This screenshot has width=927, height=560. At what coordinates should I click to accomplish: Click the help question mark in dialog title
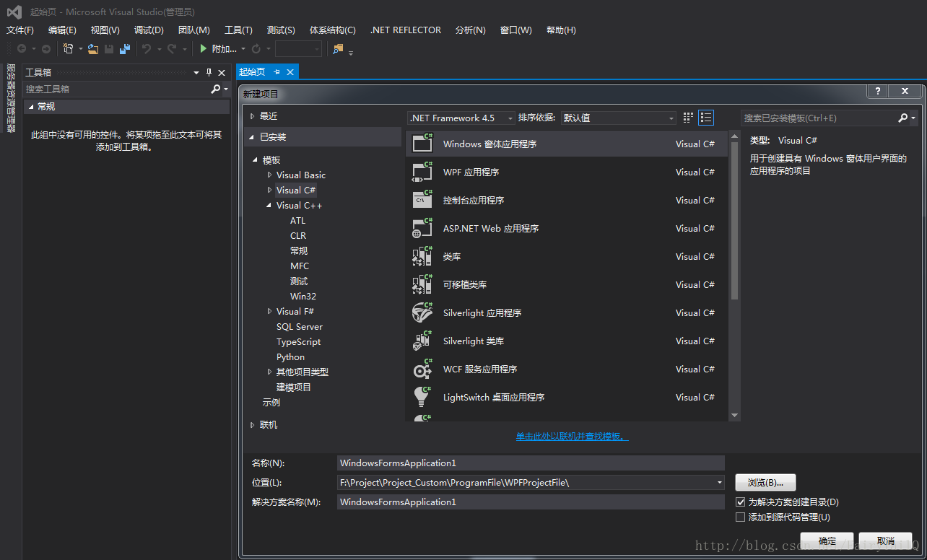click(877, 91)
